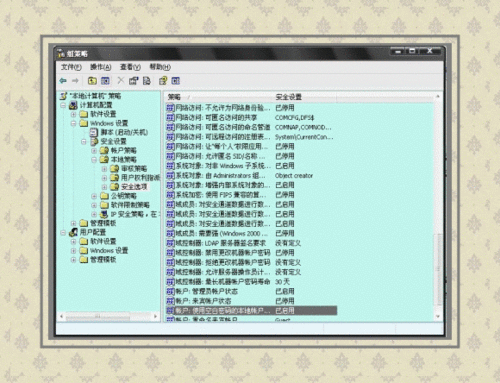Click icon of 域控制器: LDAP 服务器签名要求
The height and width of the screenshot is (383, 500).
pos(170,243)
